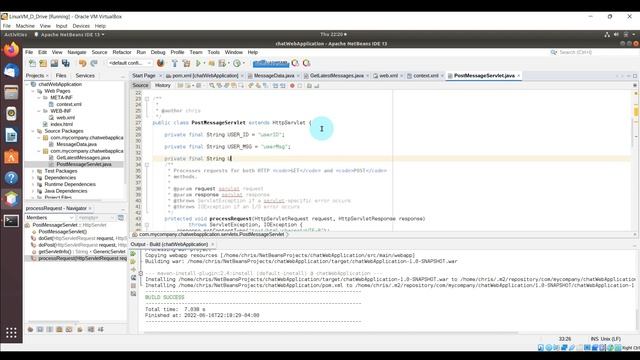
Task: Toggle Show Static Members in Navigator
Action: (50, 329)
